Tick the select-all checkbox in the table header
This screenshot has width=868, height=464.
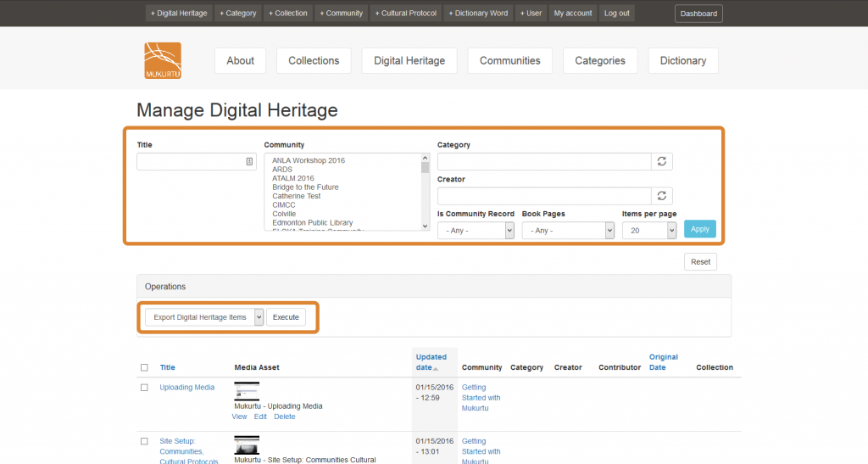point(144,367)
